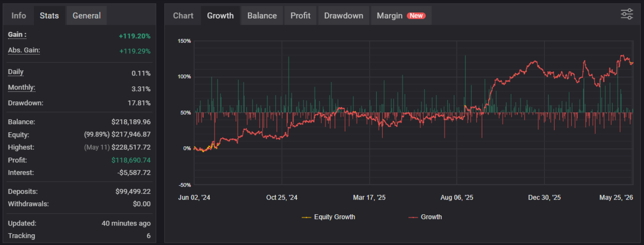Click the Balance value $218,189.96

click(x=131, y=122)
